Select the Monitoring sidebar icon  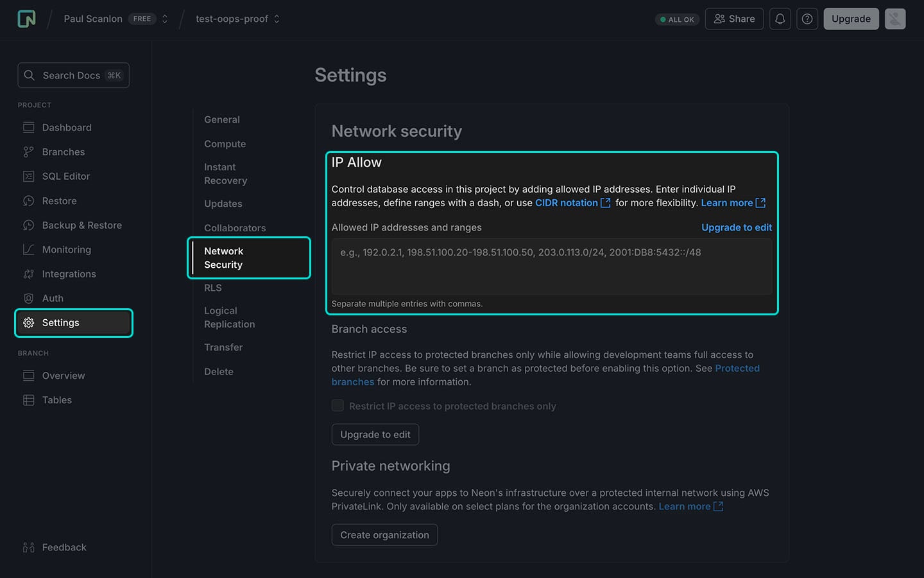click(28, 249)
